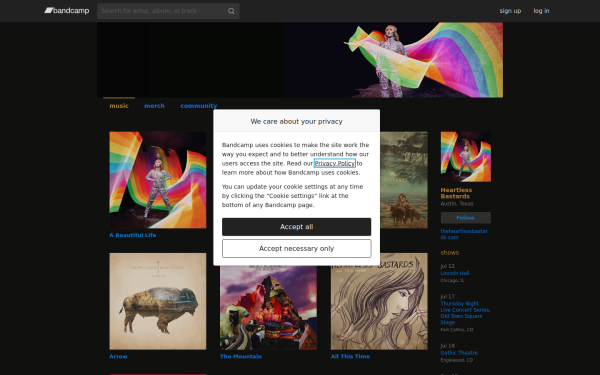Switch to the merch tab
The height and width of the screenshot is (375, 600).
(x=154, y=106)
